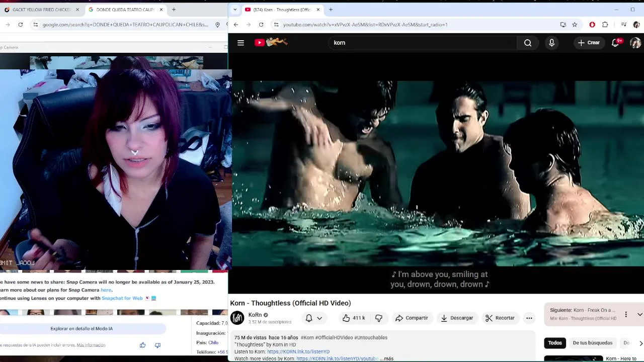644x362 pixels.
Task: Dislike the Korn Thoughtless video
Action: (x=379, y=318)
